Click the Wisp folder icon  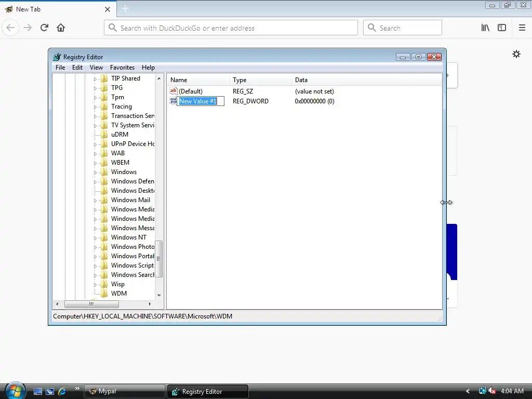click(x=104, y=284)
